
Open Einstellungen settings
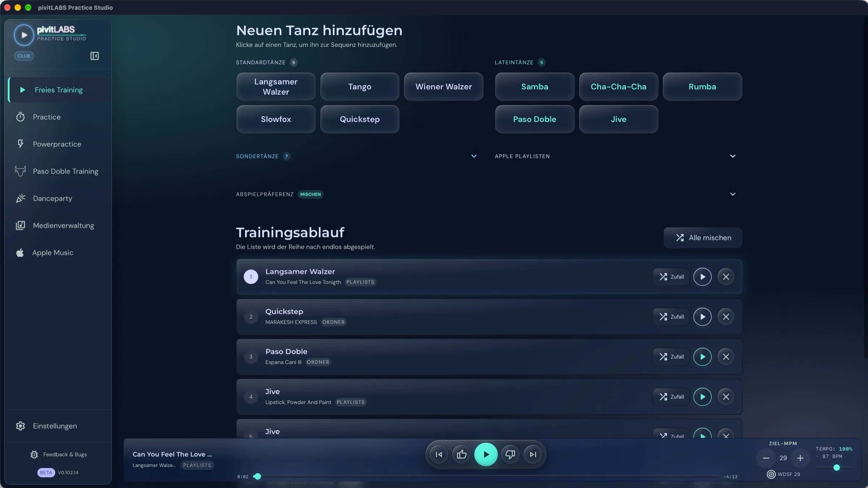(58, 426)
